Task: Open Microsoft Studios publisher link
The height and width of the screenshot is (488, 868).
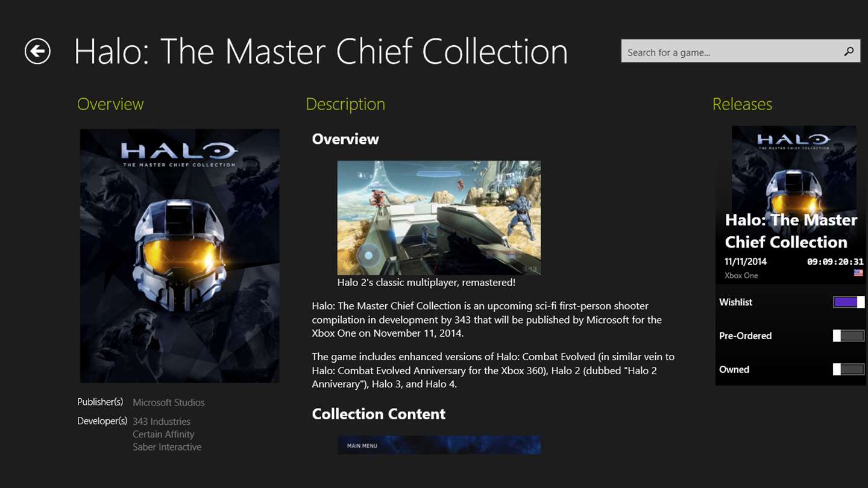Action: 169,402
